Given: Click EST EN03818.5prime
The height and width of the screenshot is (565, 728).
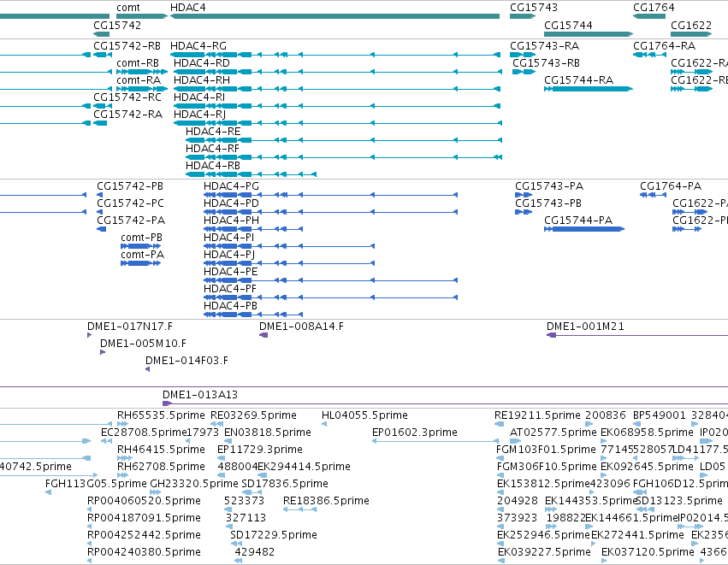Looking at the screenshot, I should click(268, 433).
